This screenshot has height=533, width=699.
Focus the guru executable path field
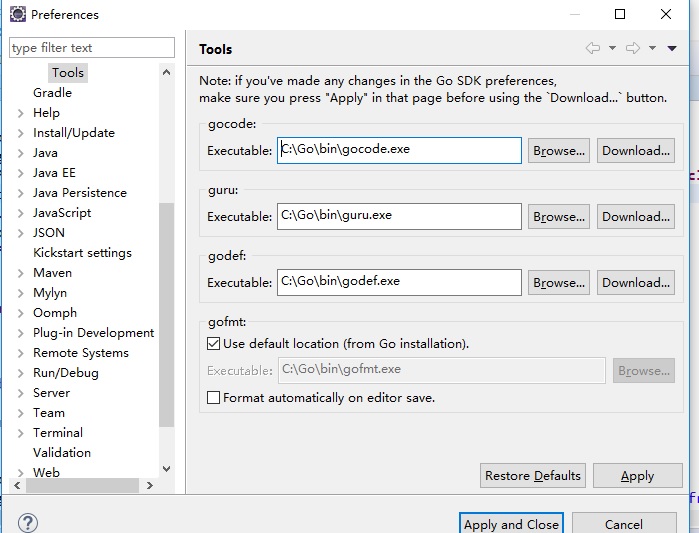(399, 216)
